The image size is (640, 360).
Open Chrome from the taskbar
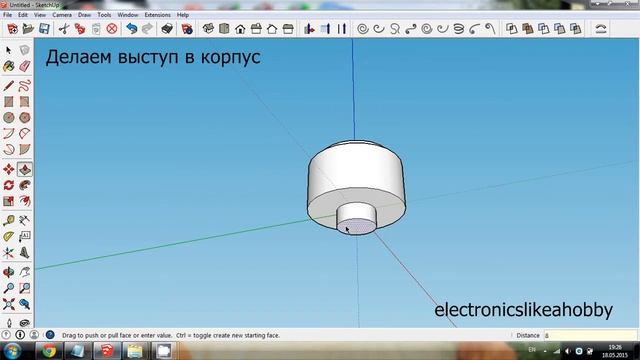[x=49, y=351]
